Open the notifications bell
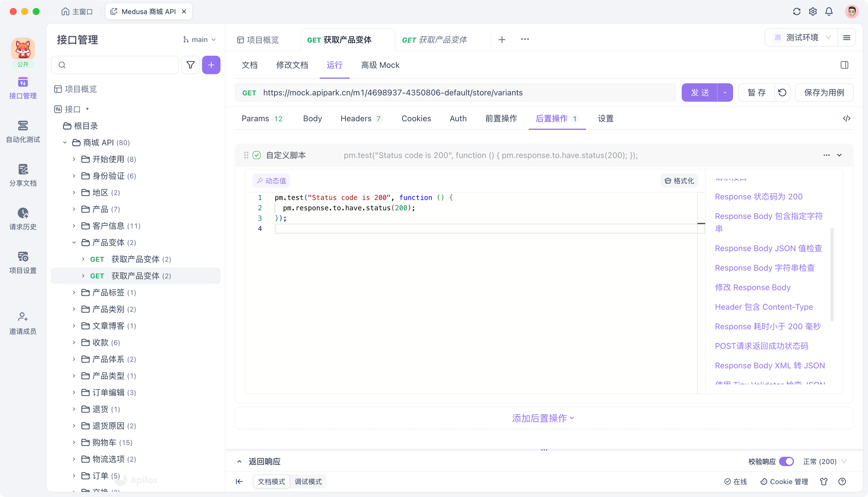The height and width of the screenshot is (497, 868). [829, 12]
